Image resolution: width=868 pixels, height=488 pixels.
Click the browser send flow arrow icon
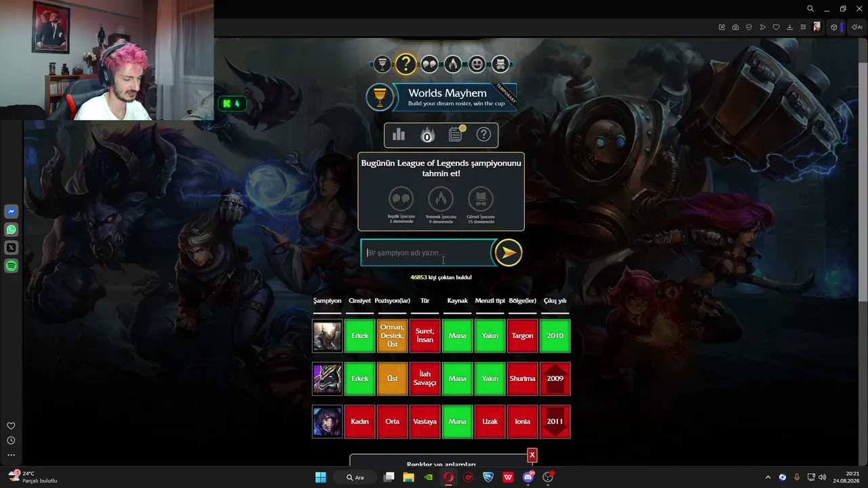763,27
